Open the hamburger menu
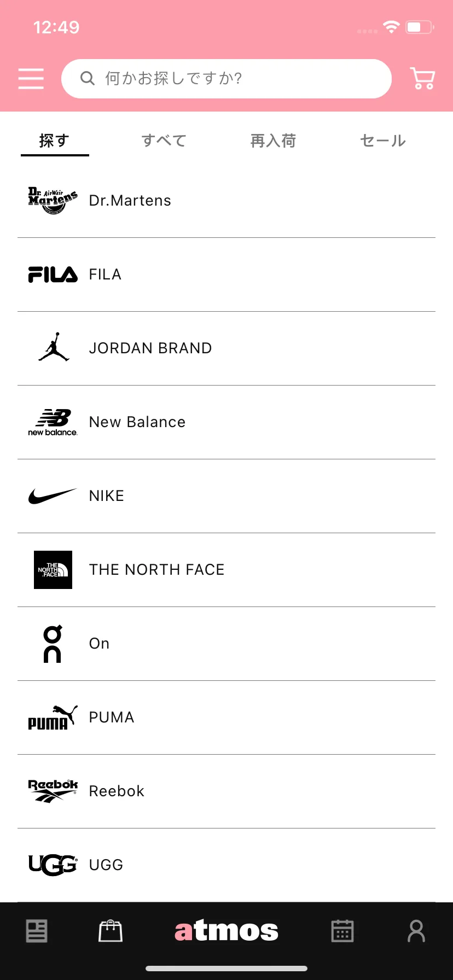The image size is (453, 980). pyautogui.click(x=31, y=79)
